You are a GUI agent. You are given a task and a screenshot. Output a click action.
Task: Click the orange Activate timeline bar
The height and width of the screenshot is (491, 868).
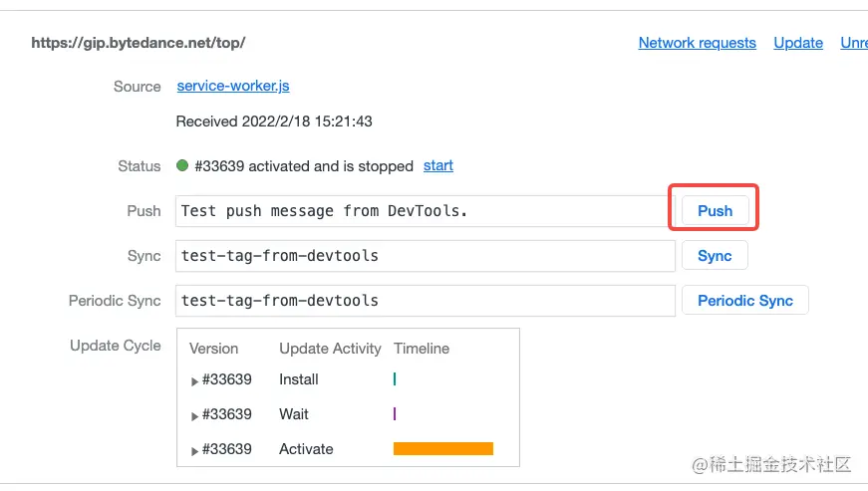coord(442,449)
